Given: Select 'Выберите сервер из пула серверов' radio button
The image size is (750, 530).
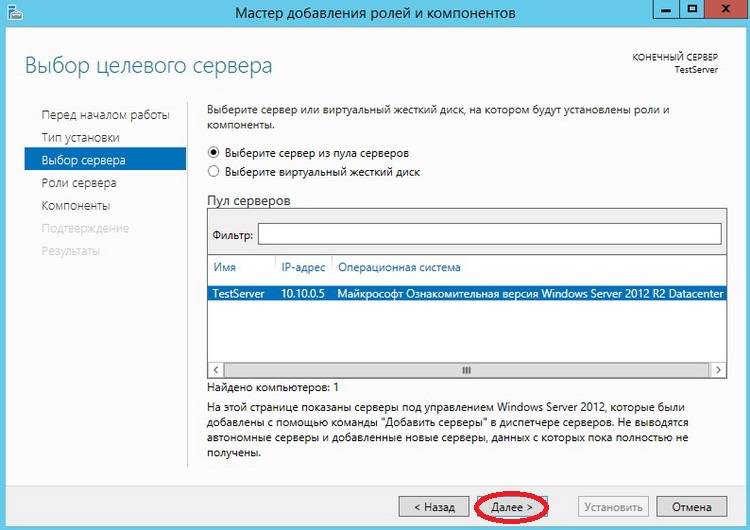Looking at the screenshot, I should [x=213, y=153].
